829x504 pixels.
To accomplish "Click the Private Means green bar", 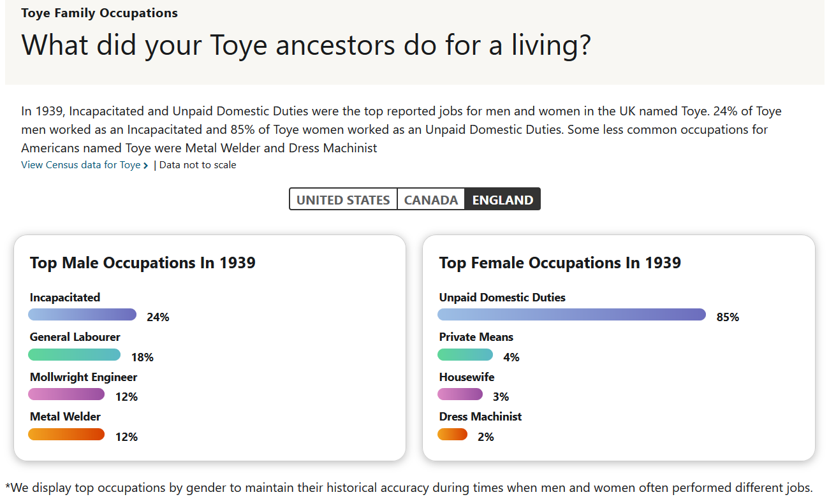I will [x=466, y=354].
